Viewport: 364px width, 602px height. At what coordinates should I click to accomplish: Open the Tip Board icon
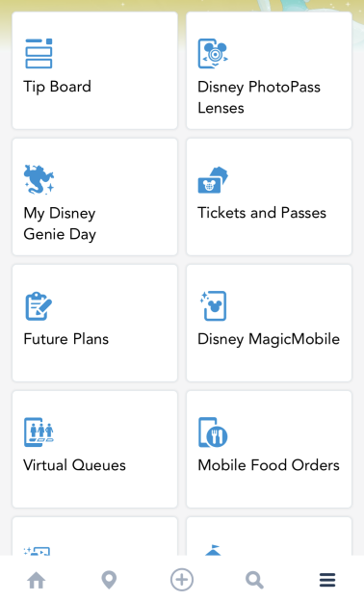click(39, 53)
